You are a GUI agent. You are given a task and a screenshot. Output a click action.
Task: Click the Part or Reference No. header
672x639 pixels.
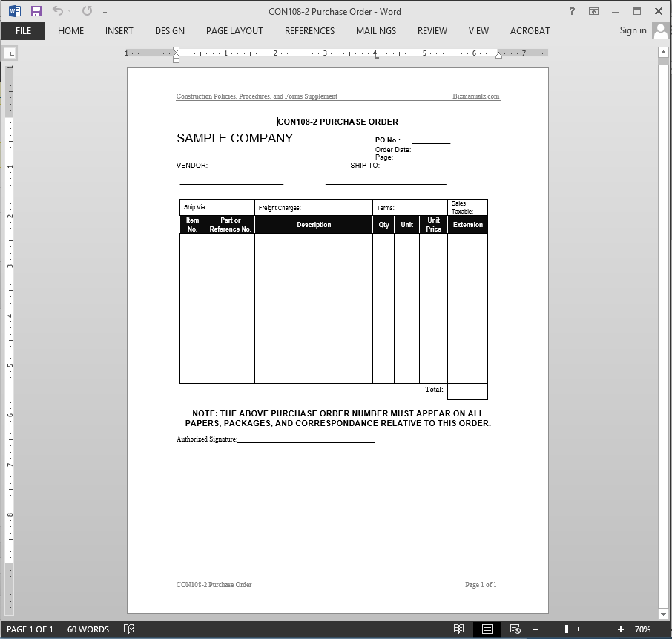coord(230,225)
